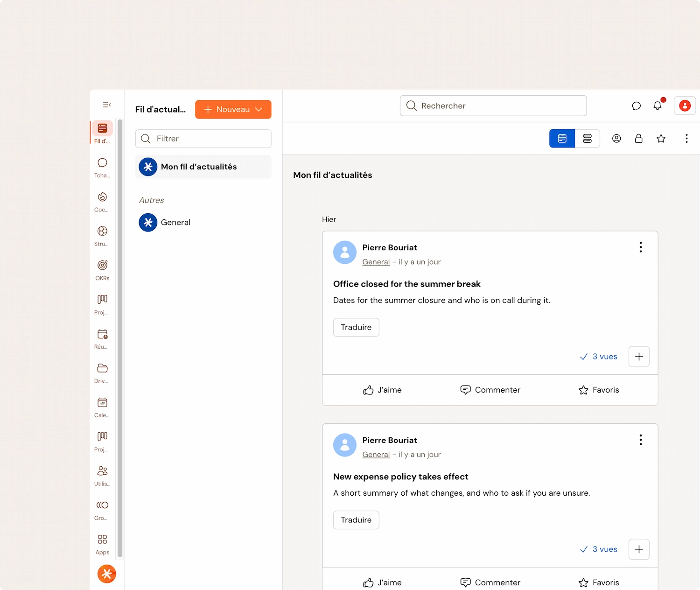Click Traduire on the Office closed post

356,327
